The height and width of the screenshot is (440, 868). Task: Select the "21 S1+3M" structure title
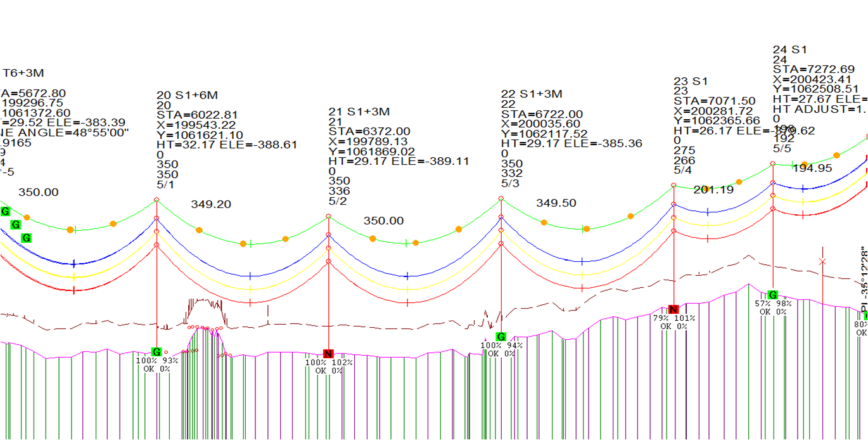pos(359,111)
